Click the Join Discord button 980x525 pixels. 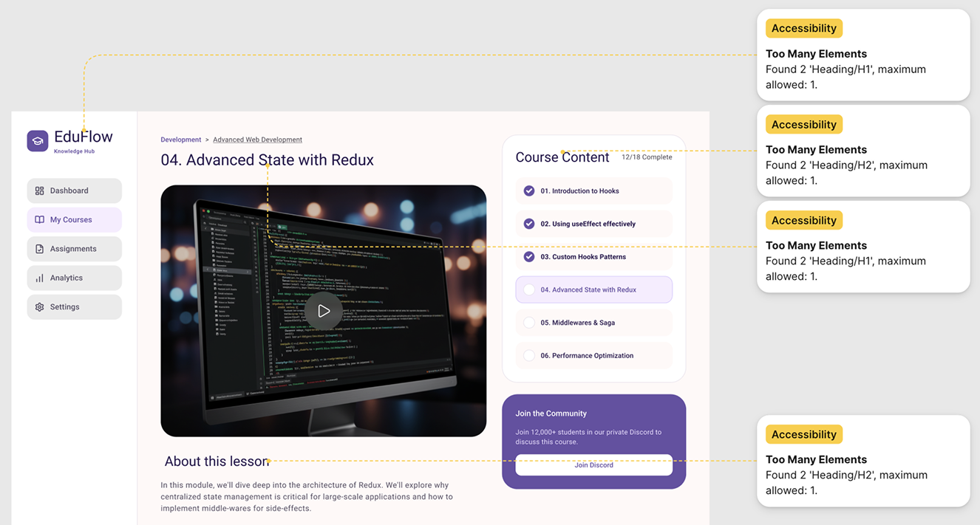(x=594, y=465)
